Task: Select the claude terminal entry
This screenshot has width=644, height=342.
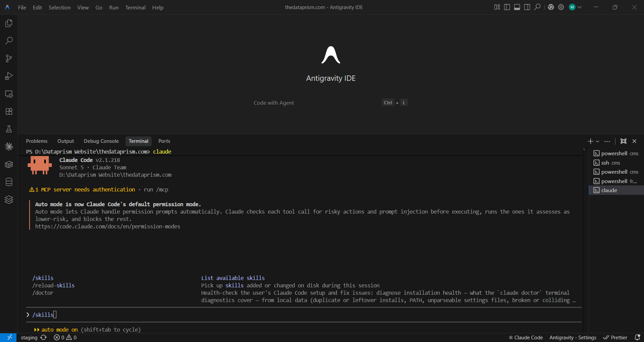Action: 616,190
